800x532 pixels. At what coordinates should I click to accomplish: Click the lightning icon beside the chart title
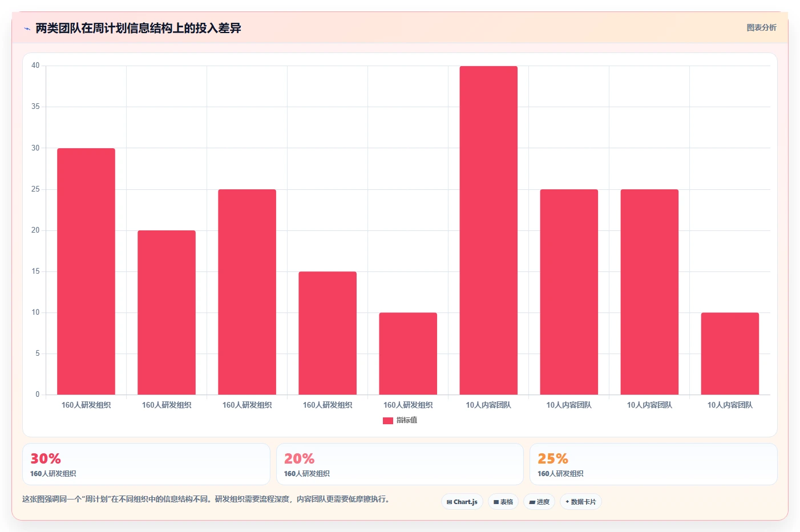click(27, 29)
